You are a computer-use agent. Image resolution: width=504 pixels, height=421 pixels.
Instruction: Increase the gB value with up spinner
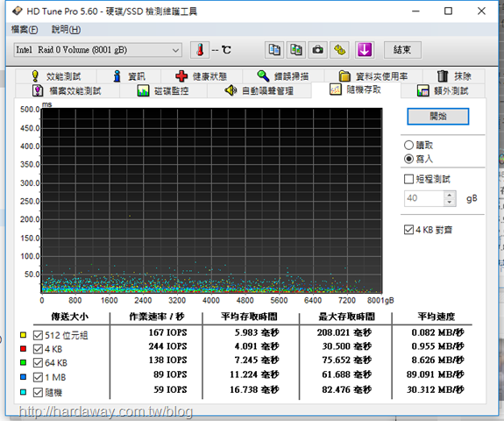(450, 195)
